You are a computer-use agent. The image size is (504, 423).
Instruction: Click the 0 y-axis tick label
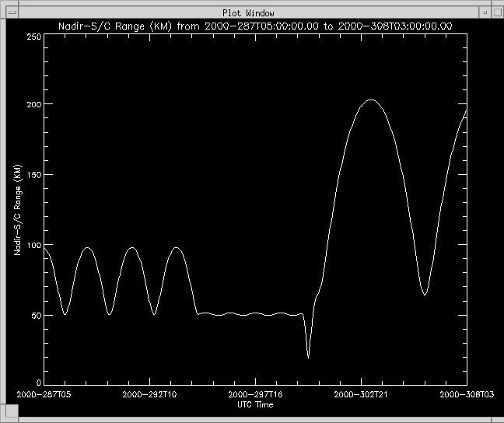[39, 383]
